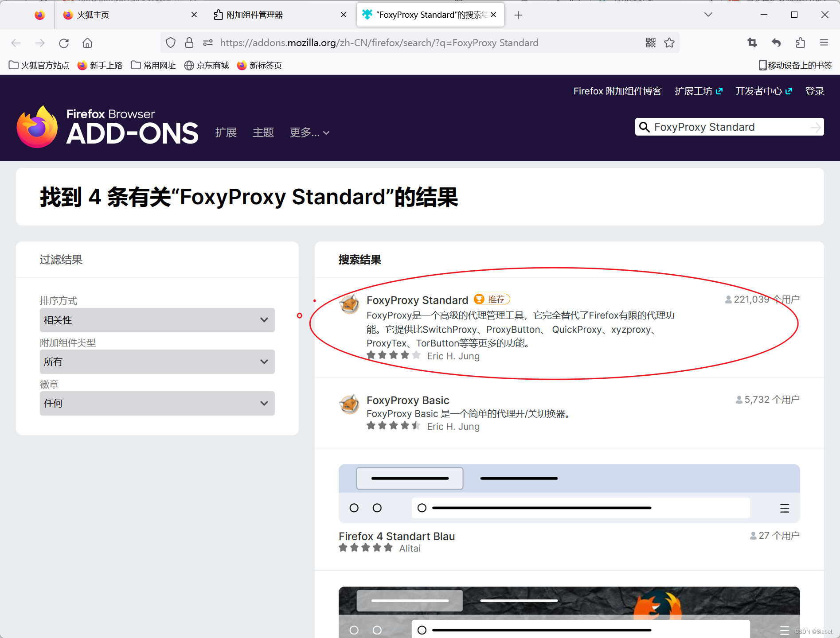Open the 新标签页 bookmark
Image resolution: width=840 pixels, height=638 pixels.
click(x=259, y=66)
